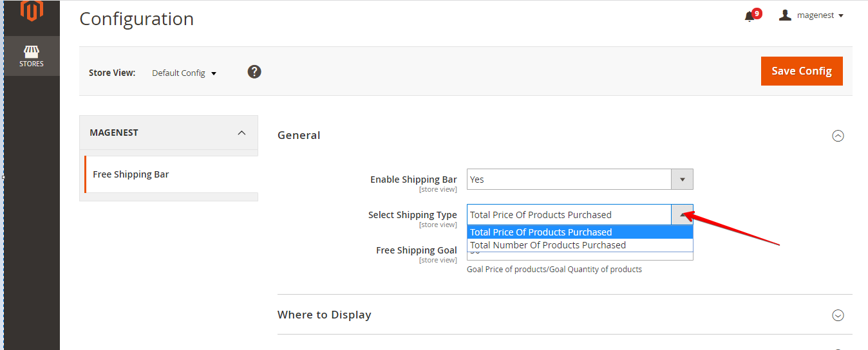Open the Stores sidebar icon
Screen dimensions: 868x350
click(32, 51)
